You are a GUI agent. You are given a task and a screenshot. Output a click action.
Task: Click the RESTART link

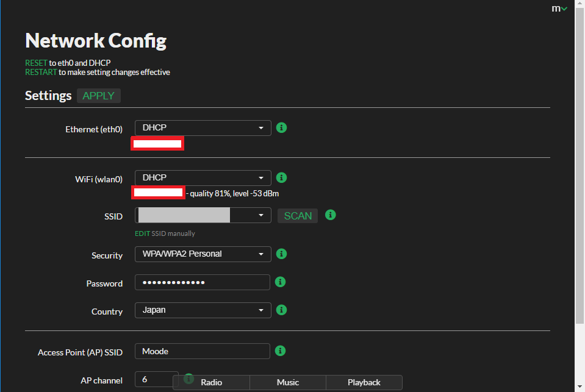click(x=41, y=72)
